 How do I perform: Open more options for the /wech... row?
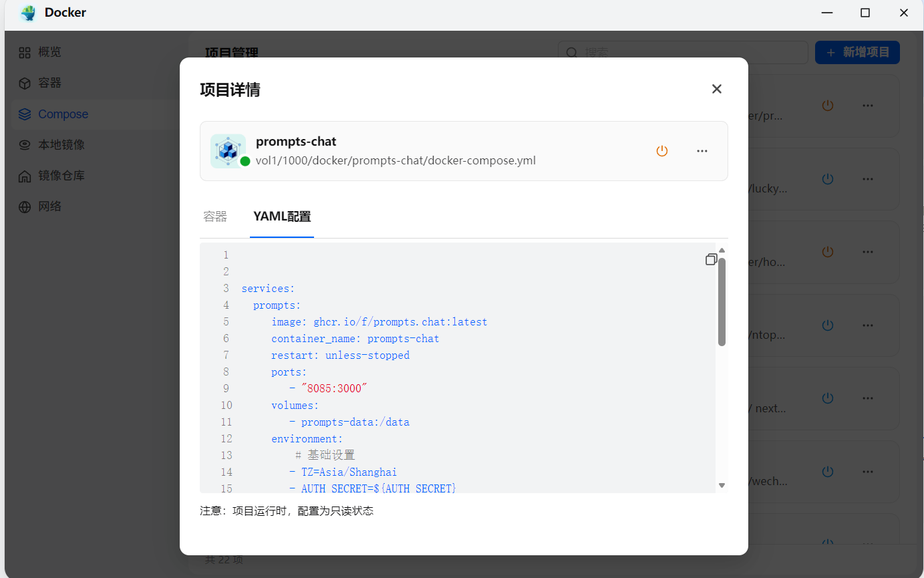868,472
